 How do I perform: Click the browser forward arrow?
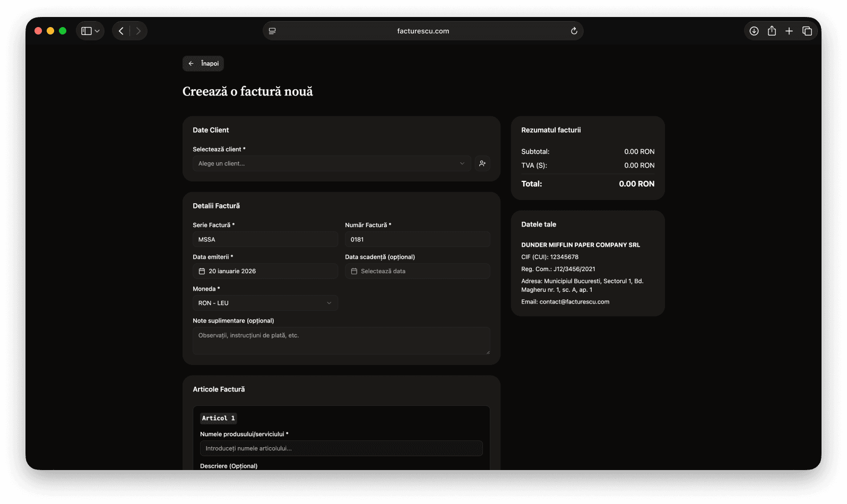point(139,31)
